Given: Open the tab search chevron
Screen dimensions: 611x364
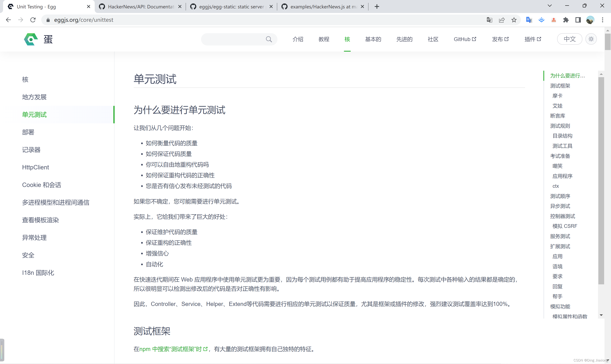Looking at the screenshot, I should click(550, 6).
